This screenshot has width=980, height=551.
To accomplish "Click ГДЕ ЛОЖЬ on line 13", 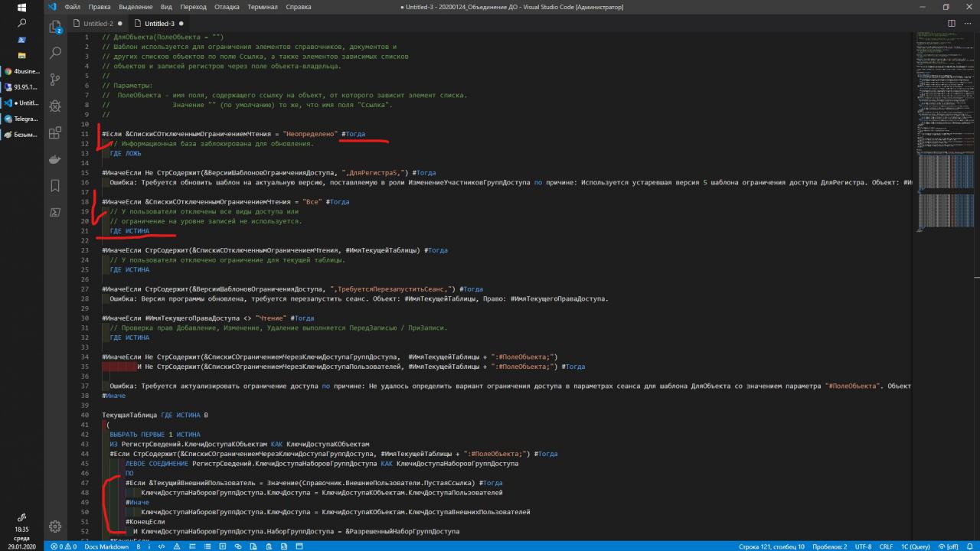I will [x=126, y=153].
